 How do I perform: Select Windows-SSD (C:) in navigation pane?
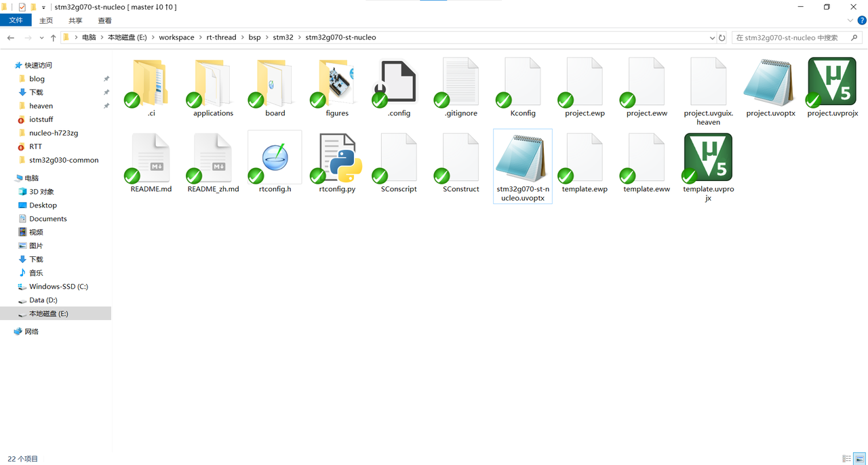pos(58,287)
